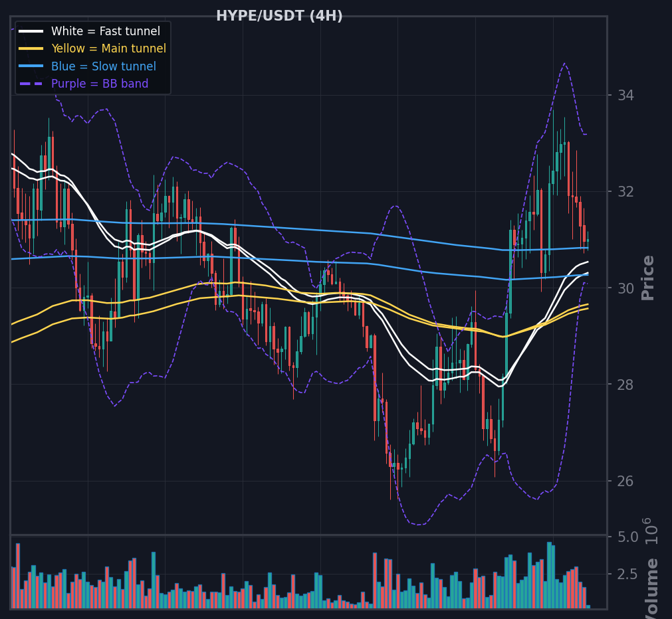Click the 32 price axis label
672x619 pixels.
[x=625, y=191]
